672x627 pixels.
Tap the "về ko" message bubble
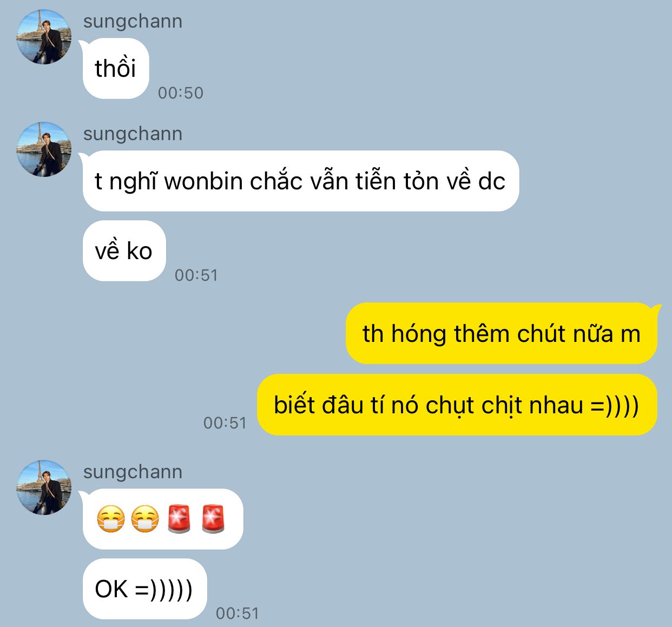[x=124, y=251]
